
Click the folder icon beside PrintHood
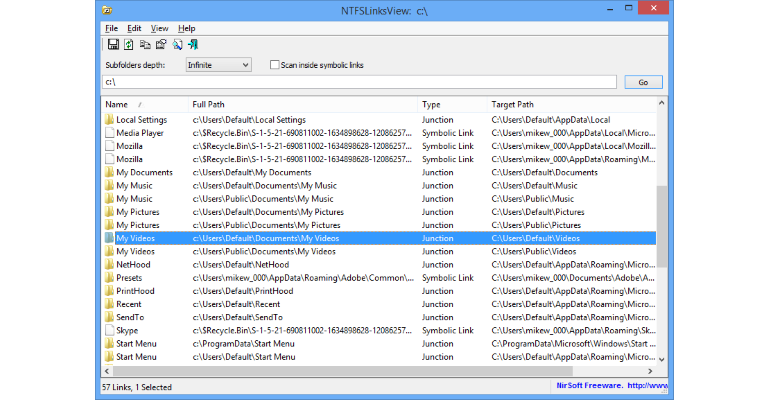(x=109, y=291)
